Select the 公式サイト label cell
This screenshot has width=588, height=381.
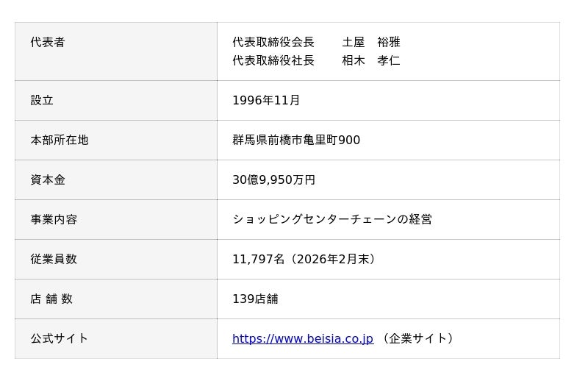coord(116,339)
